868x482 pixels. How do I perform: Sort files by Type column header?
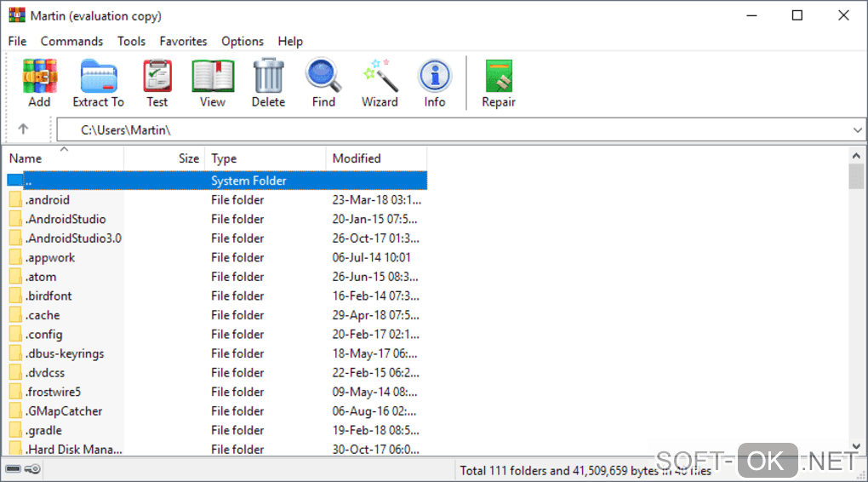coord(266,158)
